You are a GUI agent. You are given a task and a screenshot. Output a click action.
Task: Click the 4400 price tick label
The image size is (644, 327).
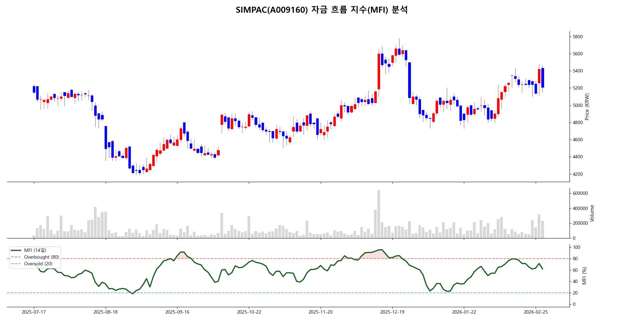click(578, 157)
